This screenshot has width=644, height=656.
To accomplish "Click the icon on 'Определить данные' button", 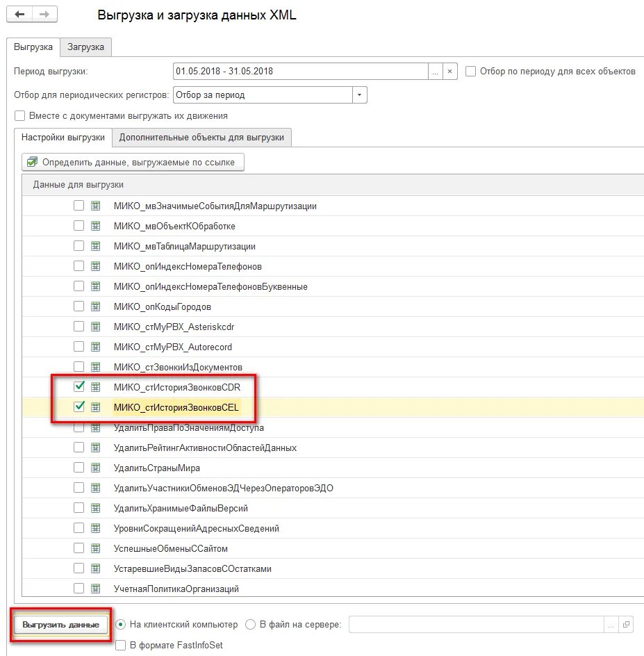I will point(32,162).
